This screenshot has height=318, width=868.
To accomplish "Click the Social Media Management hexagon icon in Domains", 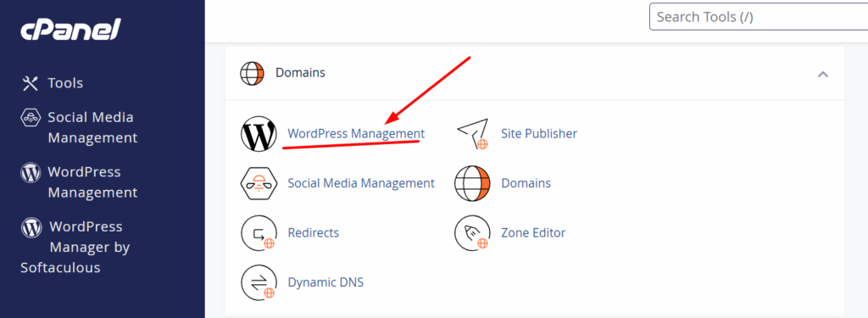I will click(x=259, y=183).
